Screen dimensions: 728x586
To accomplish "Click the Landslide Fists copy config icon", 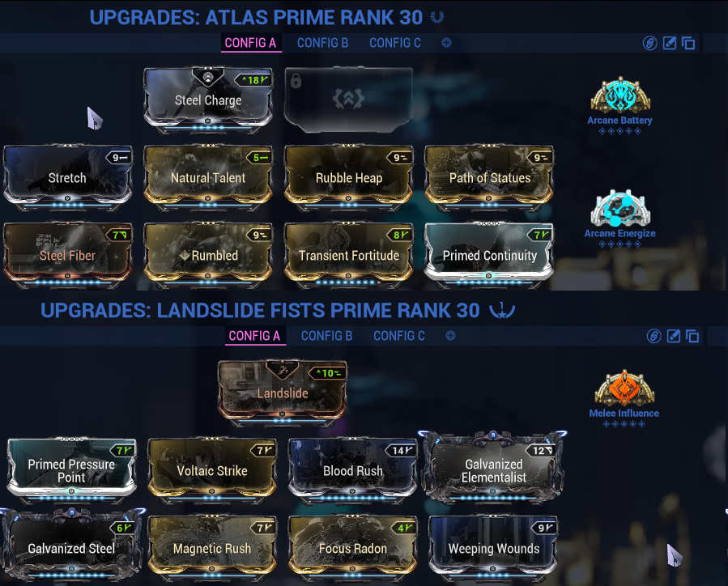I will click(x=692, y=336).
